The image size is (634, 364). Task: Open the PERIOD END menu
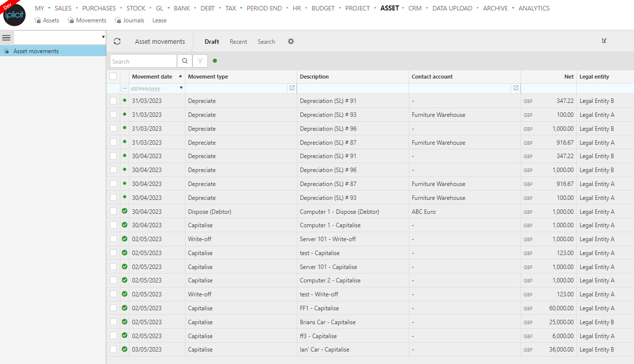(264, 8)
